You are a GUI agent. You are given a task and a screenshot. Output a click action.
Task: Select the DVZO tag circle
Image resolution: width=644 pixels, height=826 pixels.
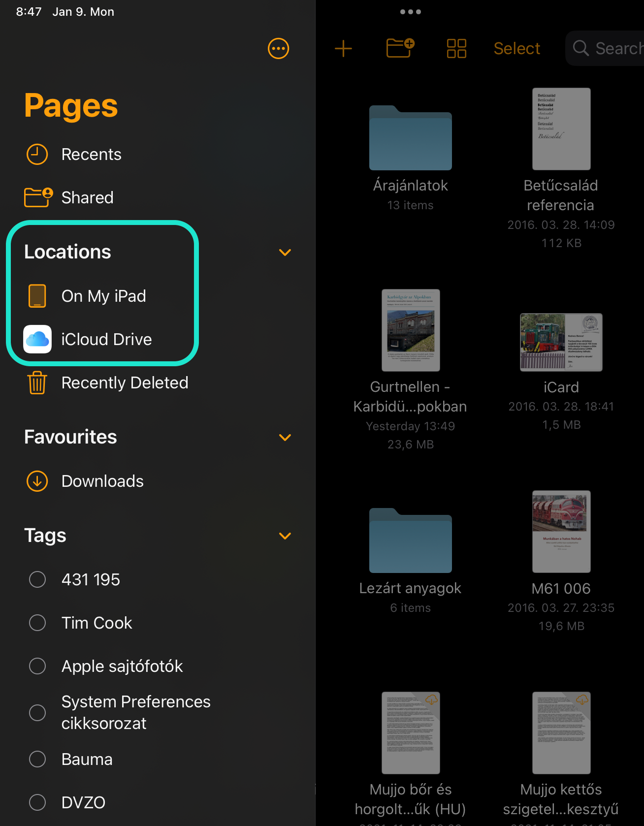[37, 802]
